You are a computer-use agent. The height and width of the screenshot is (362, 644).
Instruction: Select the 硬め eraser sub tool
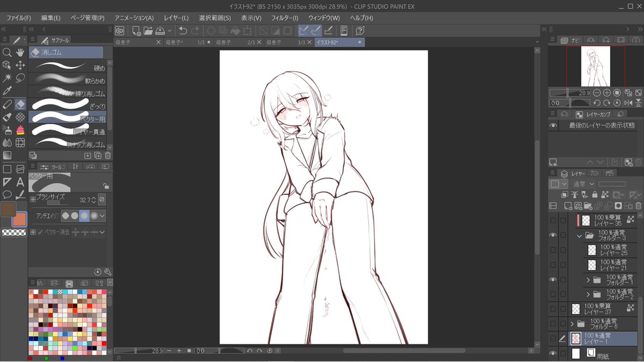[68, 65]
